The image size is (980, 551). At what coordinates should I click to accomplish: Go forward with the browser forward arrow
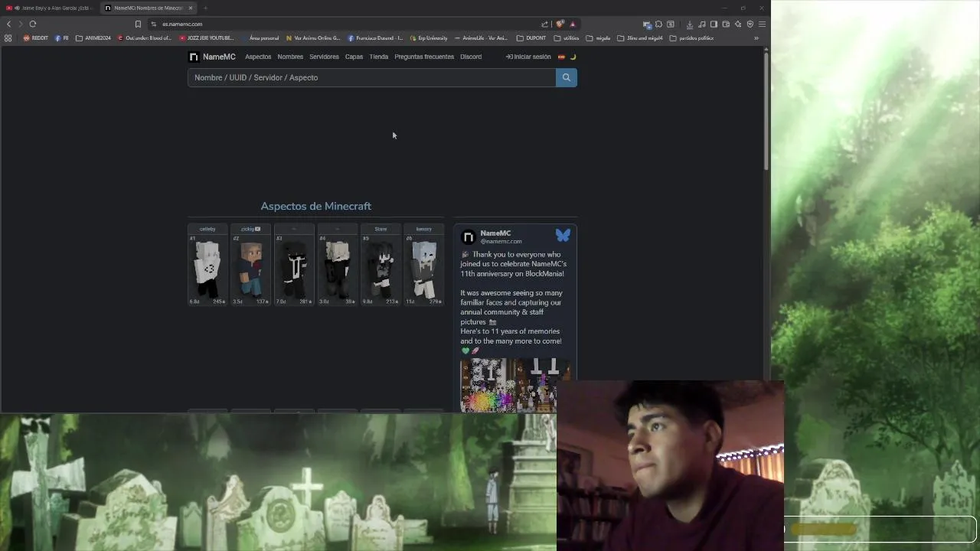[x=21, y=24]
